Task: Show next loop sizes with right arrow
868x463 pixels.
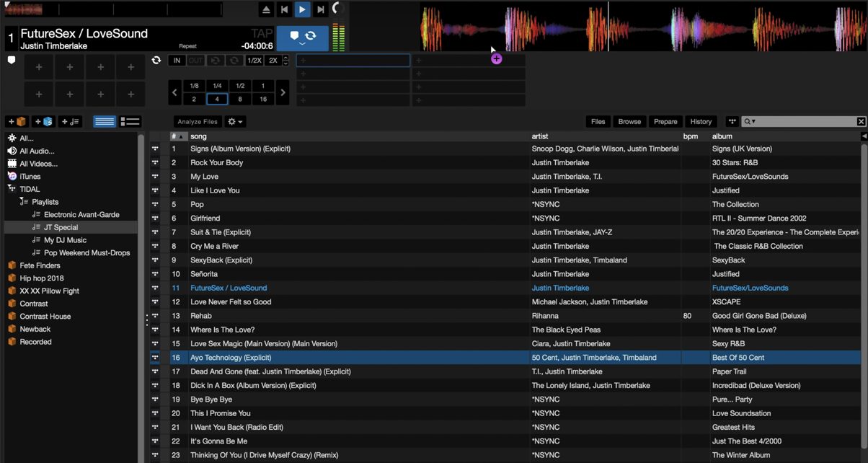Action: [x=283, y=92]
